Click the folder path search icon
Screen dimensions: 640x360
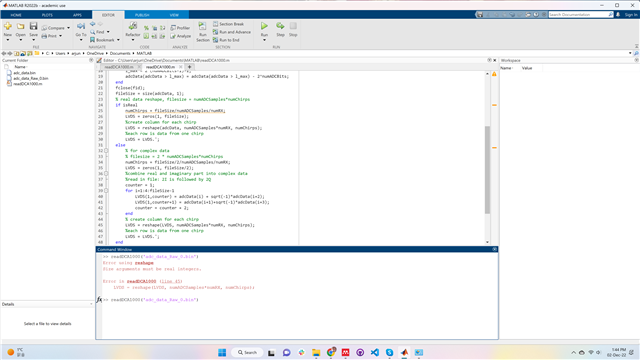click(636, 53)
